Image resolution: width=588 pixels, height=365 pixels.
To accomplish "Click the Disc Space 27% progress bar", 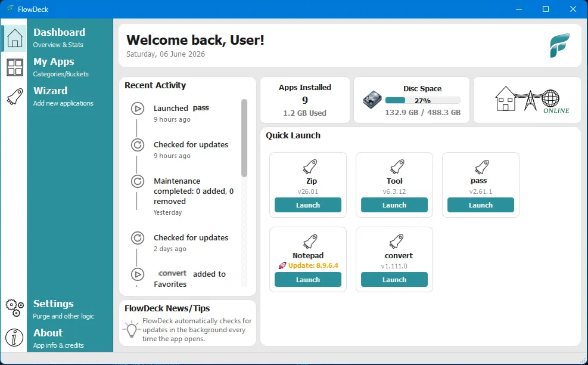I will (x=422, y=100).
